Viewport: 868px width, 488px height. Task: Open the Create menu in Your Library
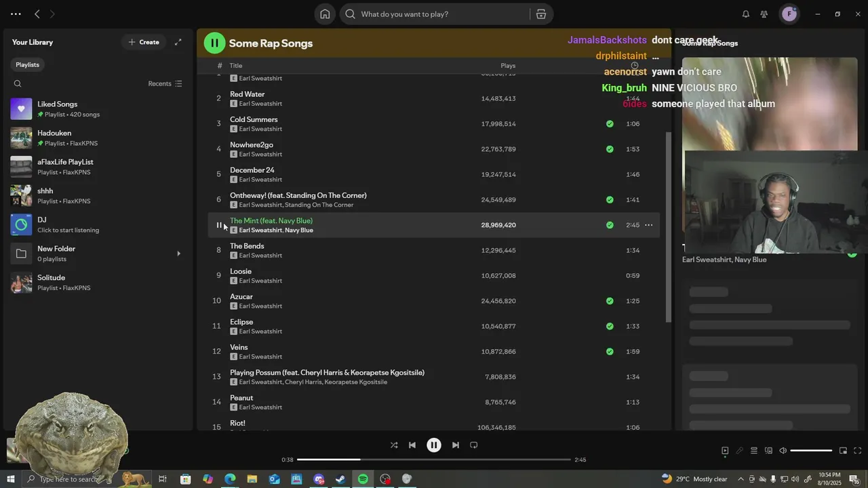point(144,42)
